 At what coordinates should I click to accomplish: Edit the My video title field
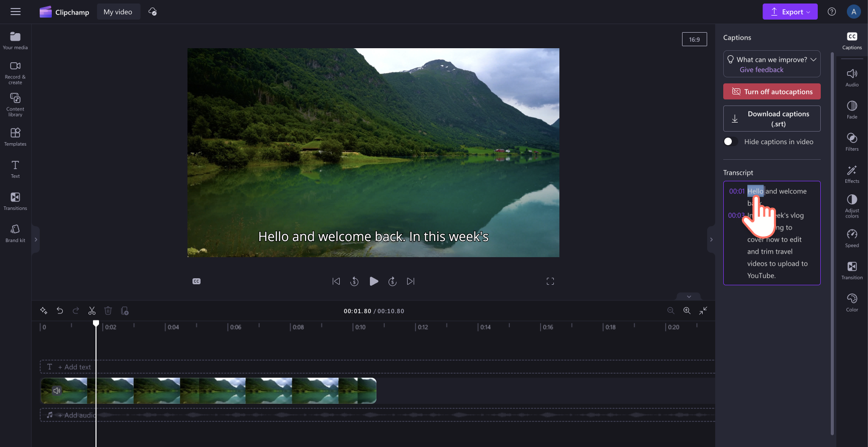(118, 12)
